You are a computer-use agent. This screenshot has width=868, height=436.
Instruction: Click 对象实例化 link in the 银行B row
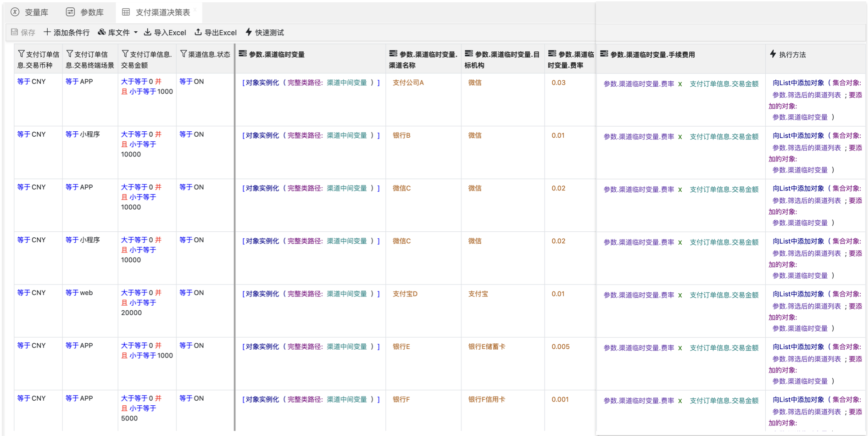coord(262,135)
